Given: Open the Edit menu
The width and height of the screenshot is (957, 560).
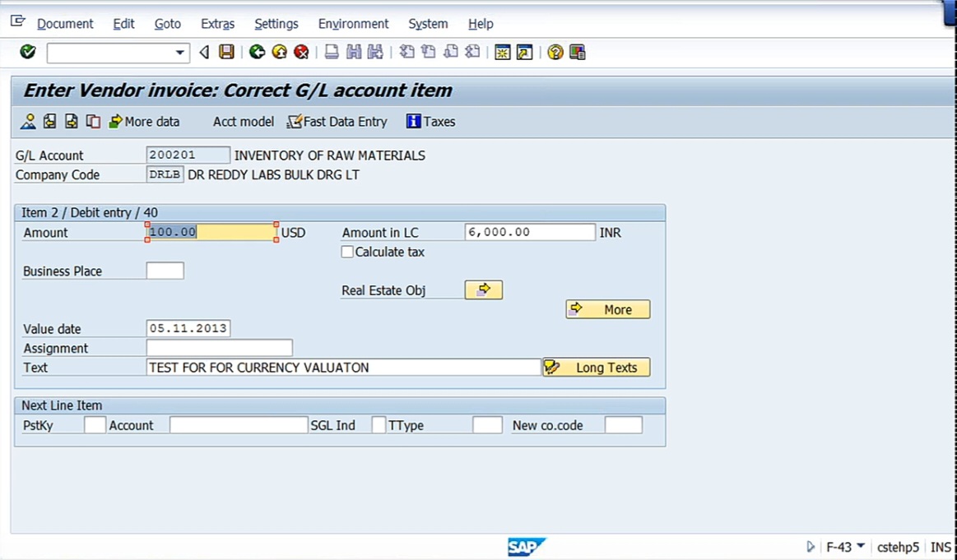Looking at the screenshot, I should pyautogui.click(x=123, y=24).
